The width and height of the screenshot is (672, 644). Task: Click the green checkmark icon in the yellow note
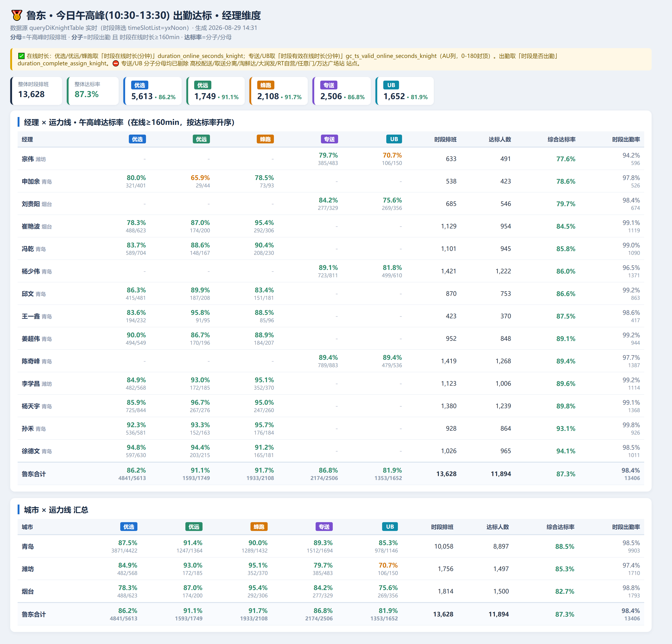[x=21, y=56]
